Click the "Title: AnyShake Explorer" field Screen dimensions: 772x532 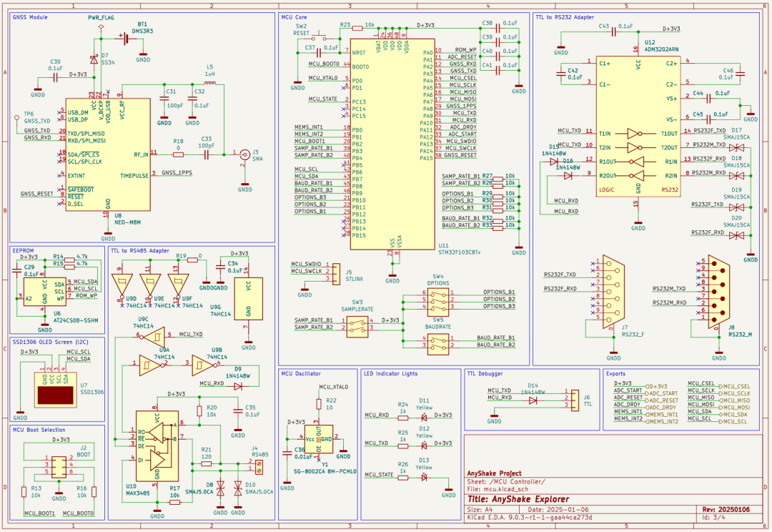click(x=518, y=499)
